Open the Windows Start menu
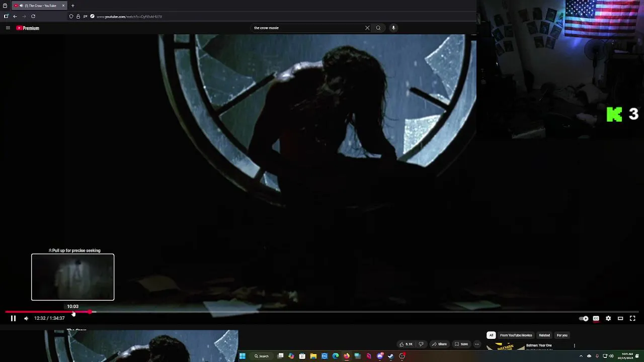Screen dimensions: 644x362 [242, 356]
